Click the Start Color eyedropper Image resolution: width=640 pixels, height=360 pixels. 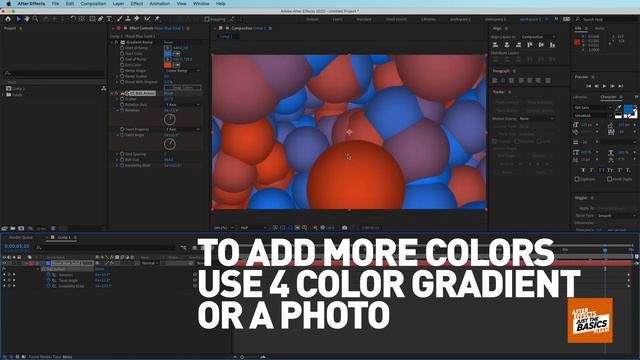tap(176, 53)
